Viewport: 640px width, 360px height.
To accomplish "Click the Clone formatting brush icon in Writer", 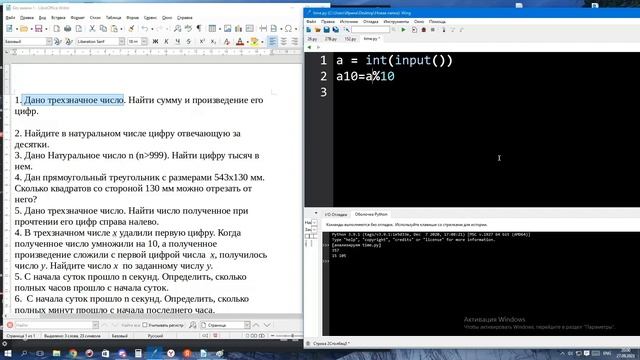I will point(131,29).
